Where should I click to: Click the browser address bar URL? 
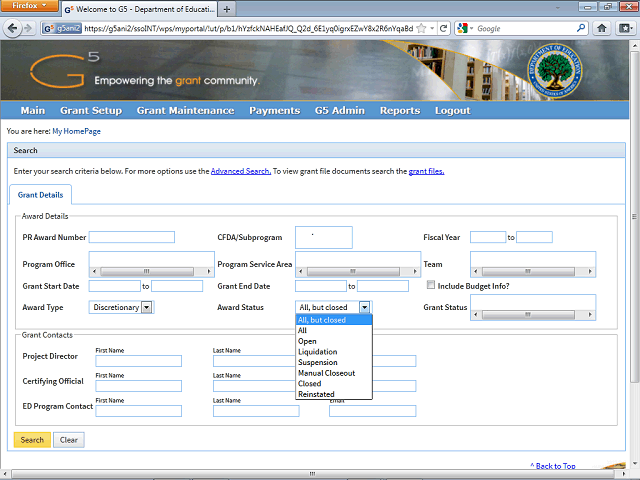tap(249, 28)
